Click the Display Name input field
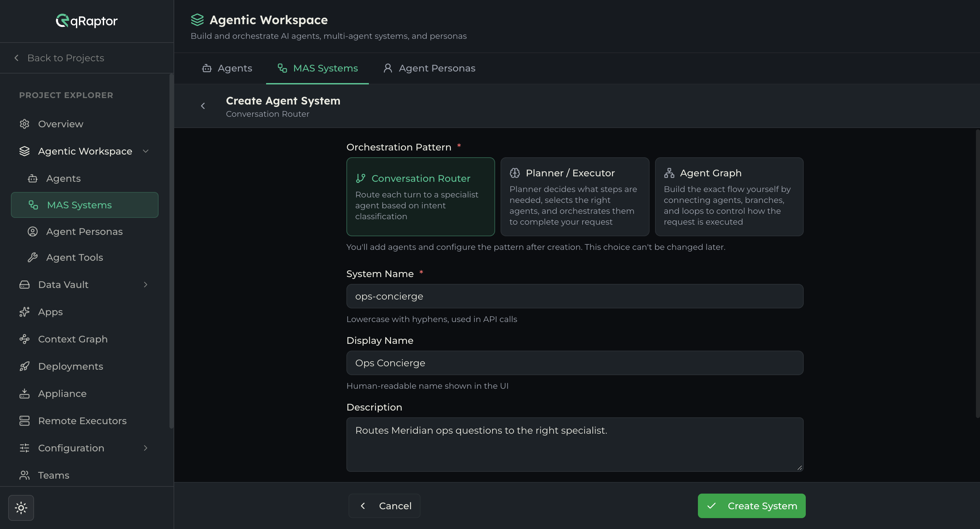Viewport: 980px width, 529px height. tap(574, 363)
